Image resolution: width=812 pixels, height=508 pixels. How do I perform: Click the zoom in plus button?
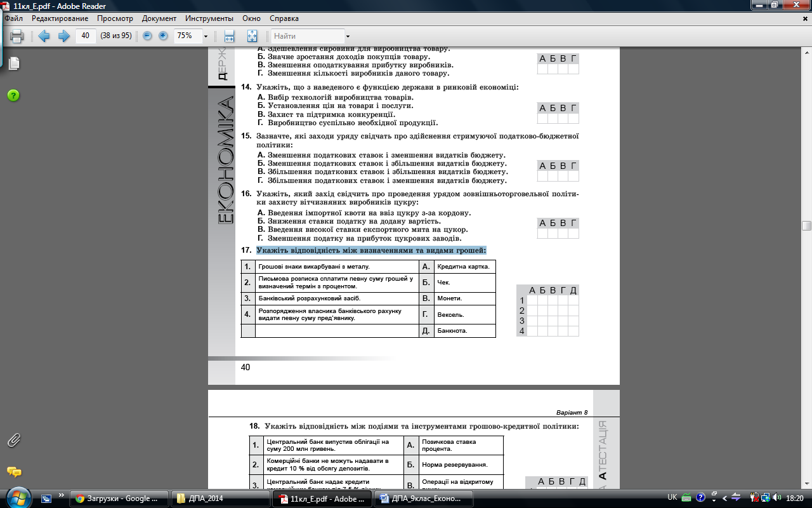tap(163, 36)
